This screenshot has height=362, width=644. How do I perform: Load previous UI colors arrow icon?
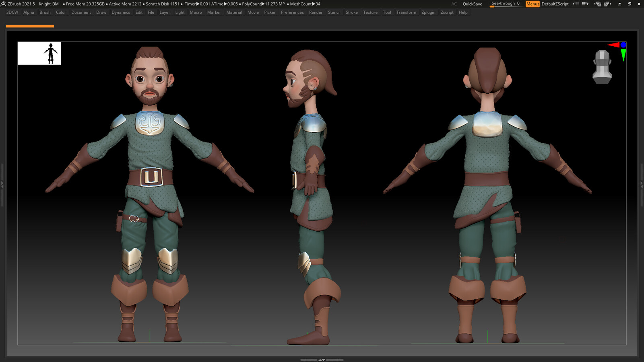(x=576, y=4)
